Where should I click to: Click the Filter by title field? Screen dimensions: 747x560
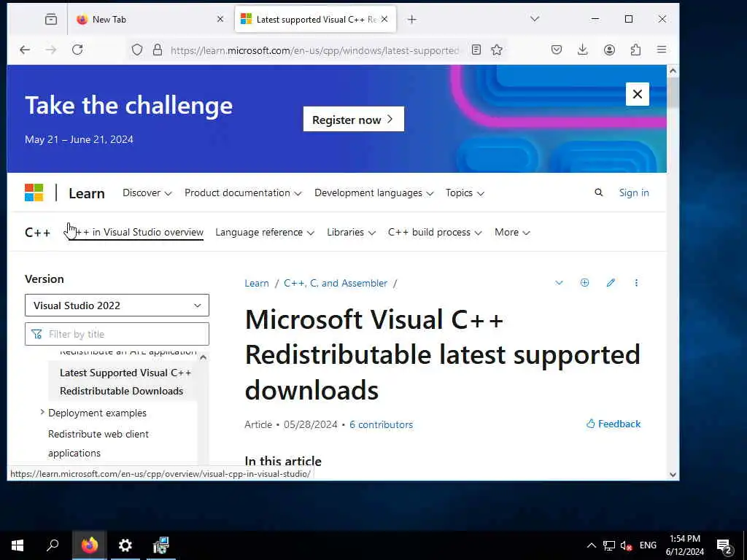pyautogui.click(x=117, y=334)
